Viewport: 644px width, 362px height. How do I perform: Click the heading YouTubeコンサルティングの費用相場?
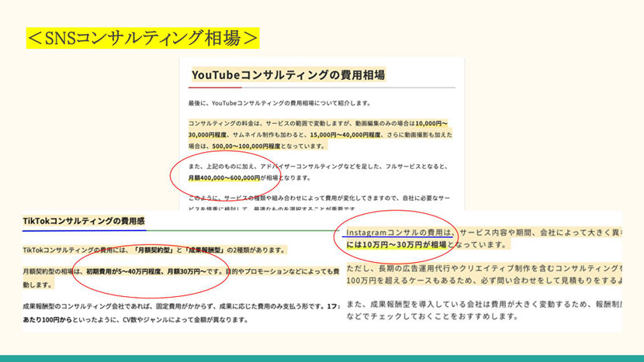tap(289, 74)
